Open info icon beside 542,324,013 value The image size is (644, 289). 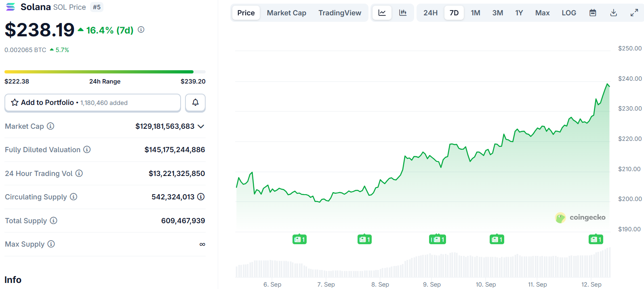(201, 197)
